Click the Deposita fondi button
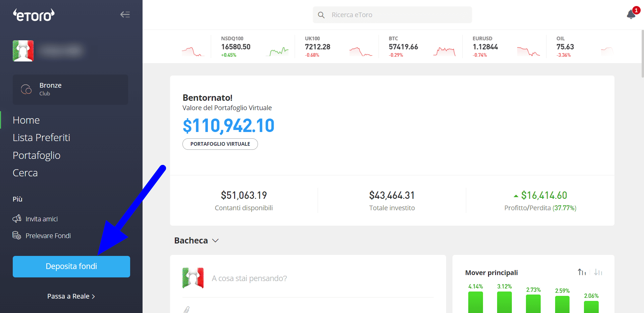644x313 pixels. point(71,266)
